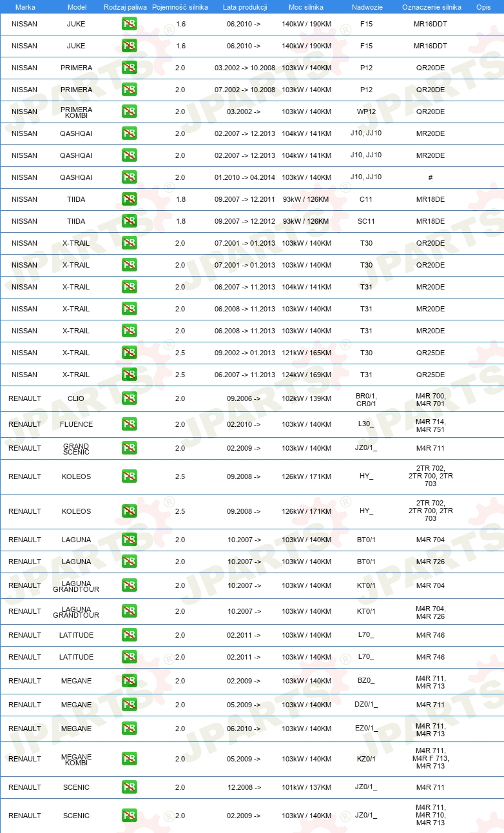
Task: Click the '02.2010 ->' production date cell
Action: (244, 424)
